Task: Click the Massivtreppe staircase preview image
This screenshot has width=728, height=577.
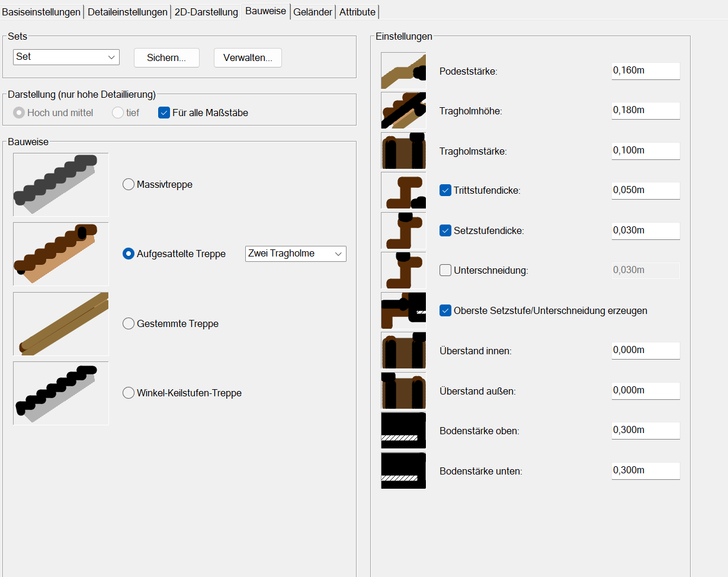Action: point(61,184)
